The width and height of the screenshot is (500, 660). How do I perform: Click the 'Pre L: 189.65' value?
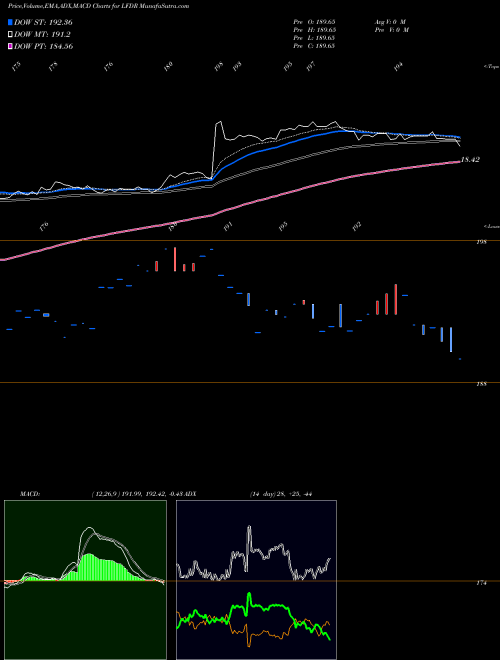coord(314,38)
